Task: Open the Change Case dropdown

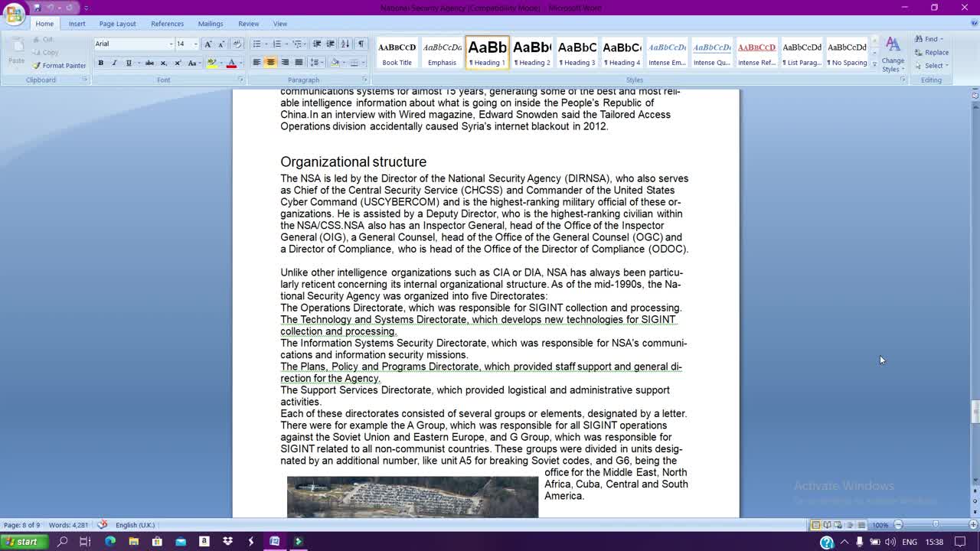Action: coord(194,63)
